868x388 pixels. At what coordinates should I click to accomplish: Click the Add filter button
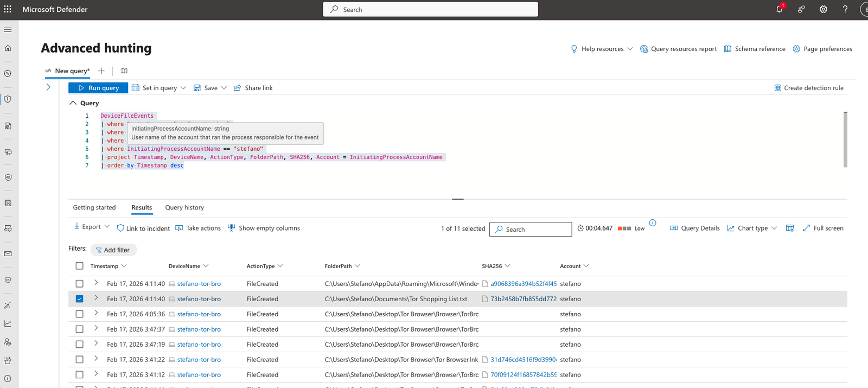(113, 250)
